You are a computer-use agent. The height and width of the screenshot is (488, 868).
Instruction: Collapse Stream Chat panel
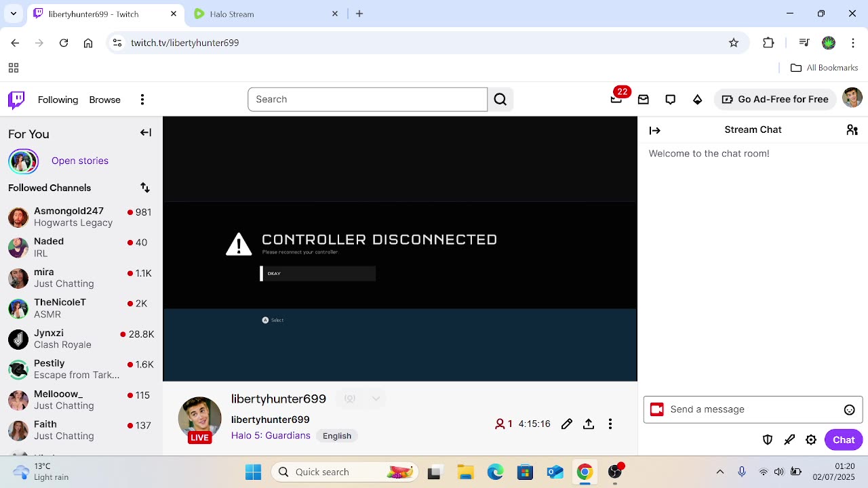[655, 130]
